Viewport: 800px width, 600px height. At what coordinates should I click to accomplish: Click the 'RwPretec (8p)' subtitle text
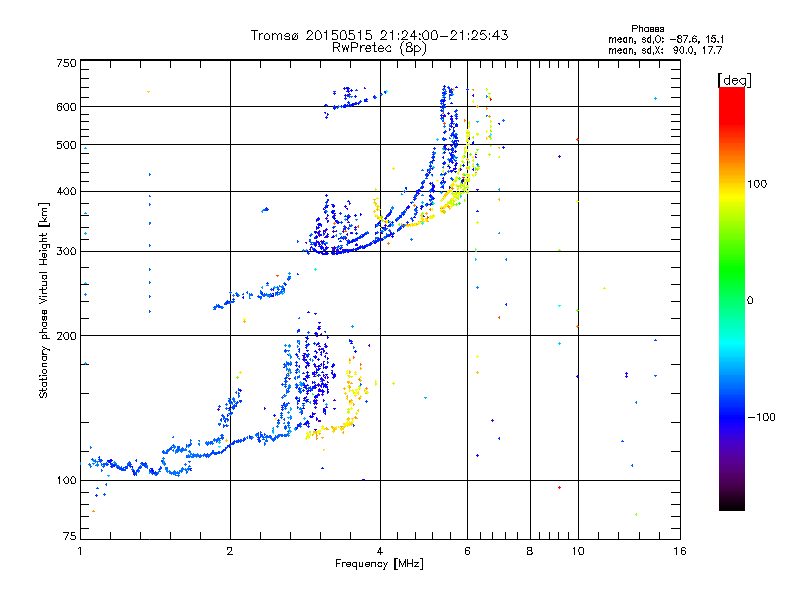pos(379,48)
